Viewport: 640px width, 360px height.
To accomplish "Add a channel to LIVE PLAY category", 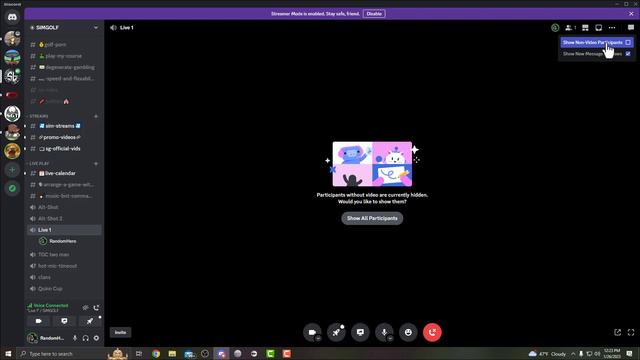I will 96,164.
